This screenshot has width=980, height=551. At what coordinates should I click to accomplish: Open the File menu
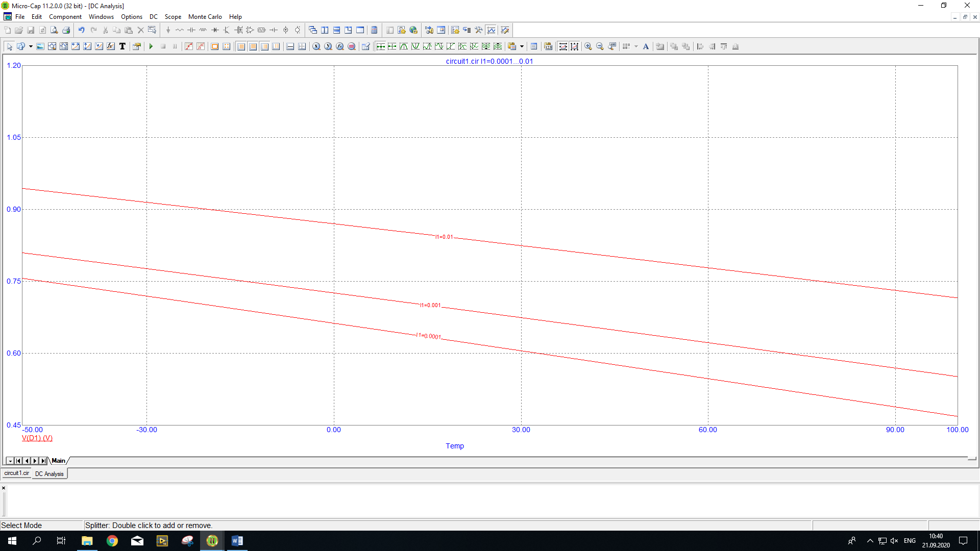click(x=20, y=17)
